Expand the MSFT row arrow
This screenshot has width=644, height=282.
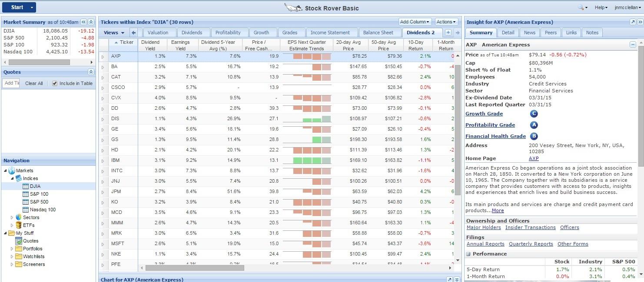pos(103,243)
